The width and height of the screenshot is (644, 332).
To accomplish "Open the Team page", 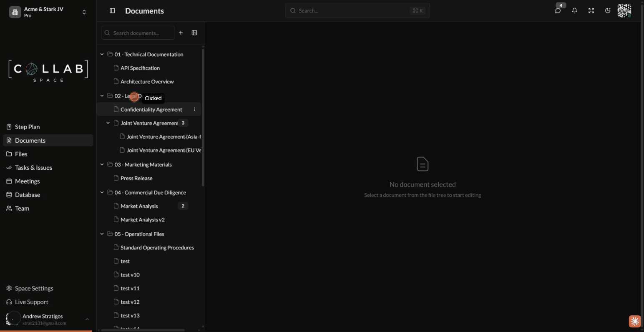I will 22,208.
